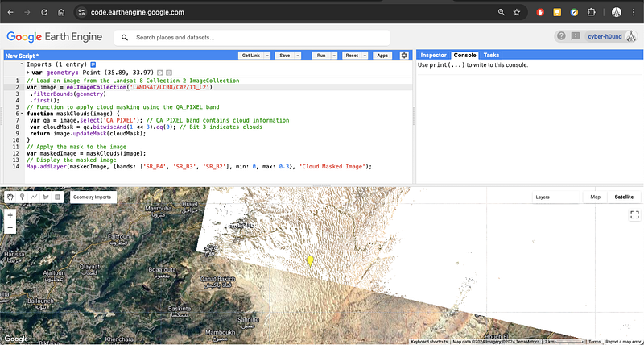
Task: Click line 12 var maskedImage statement
Action: click(86, 153)
